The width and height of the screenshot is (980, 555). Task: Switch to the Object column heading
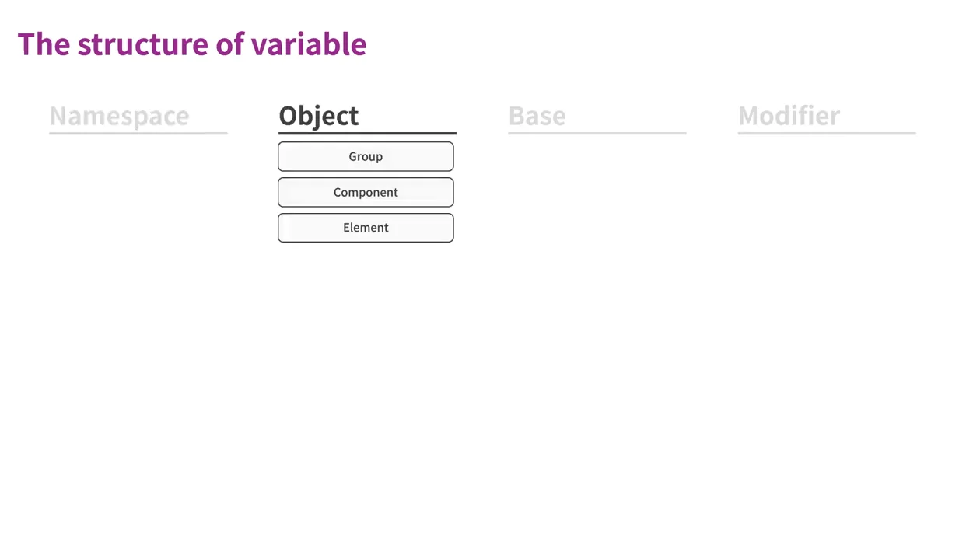pos(319,116)
